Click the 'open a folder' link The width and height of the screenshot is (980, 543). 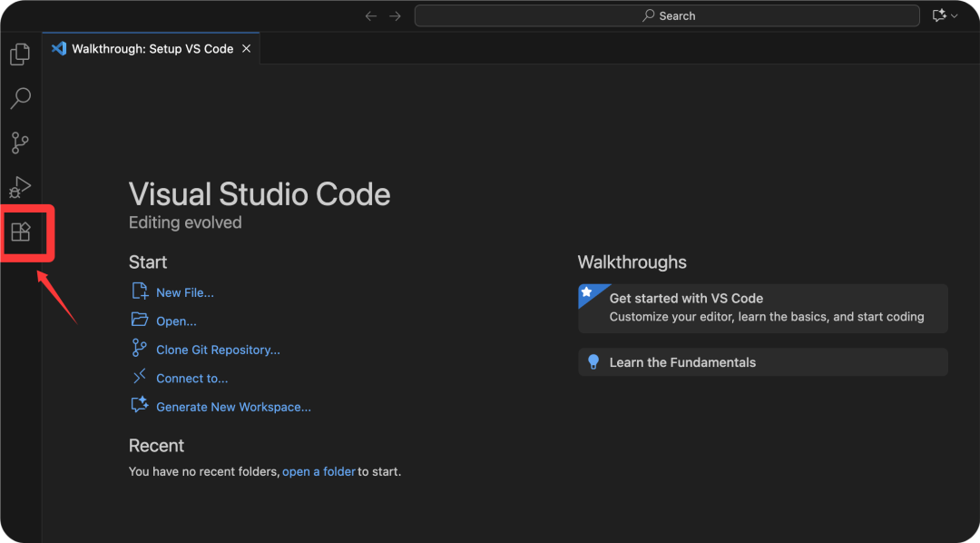point(318,471)
